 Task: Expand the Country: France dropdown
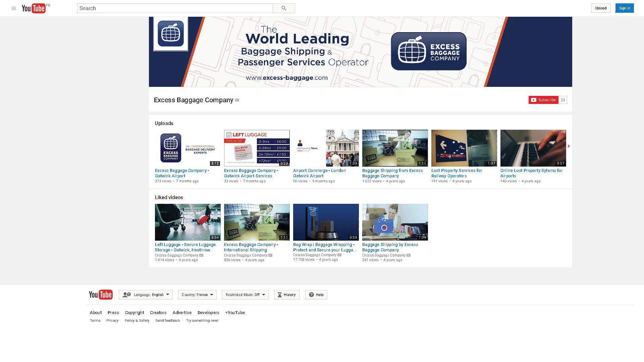pos(197,295)
